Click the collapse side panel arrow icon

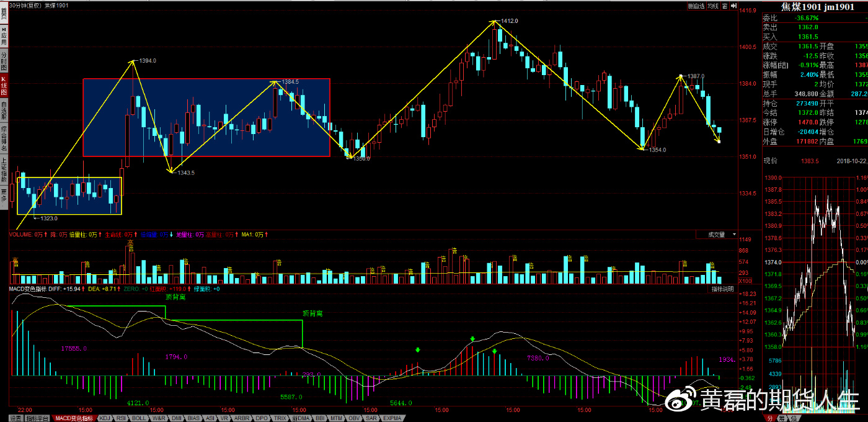coord(732,6)
